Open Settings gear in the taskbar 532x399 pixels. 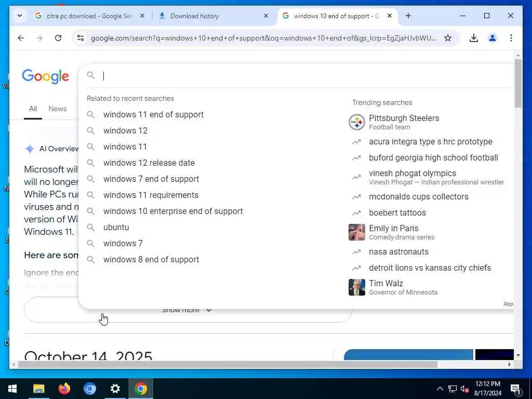pos(115,389)
